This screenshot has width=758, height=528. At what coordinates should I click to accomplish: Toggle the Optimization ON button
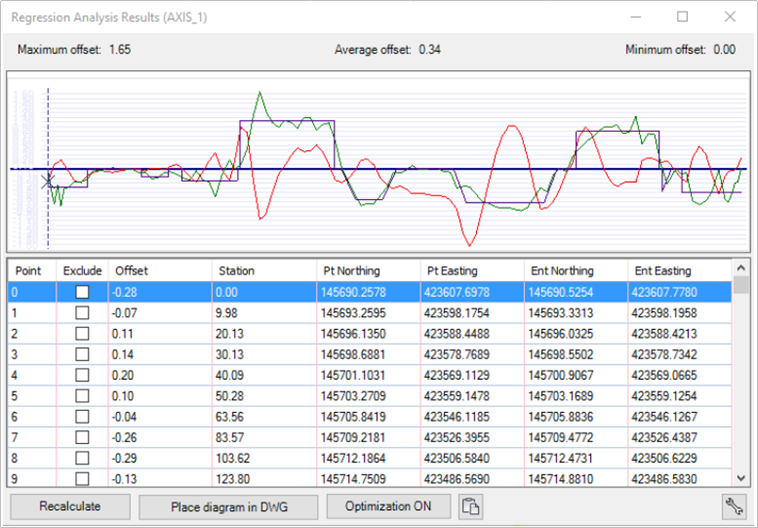389,506
